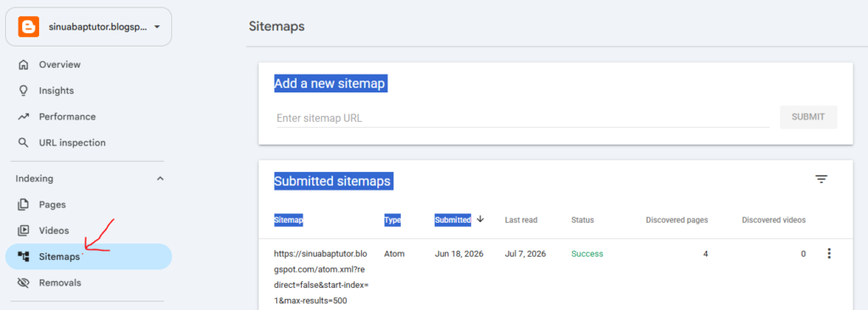Sort by Discovered pages column
This screenshot has width=868, height=310.
tap(676, 220)
